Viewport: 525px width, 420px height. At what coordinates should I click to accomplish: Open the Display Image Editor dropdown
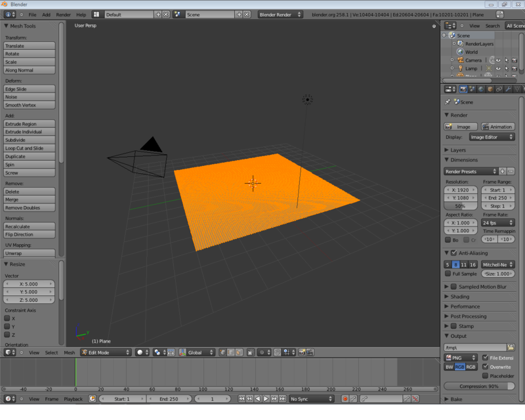tap(492, 137)
